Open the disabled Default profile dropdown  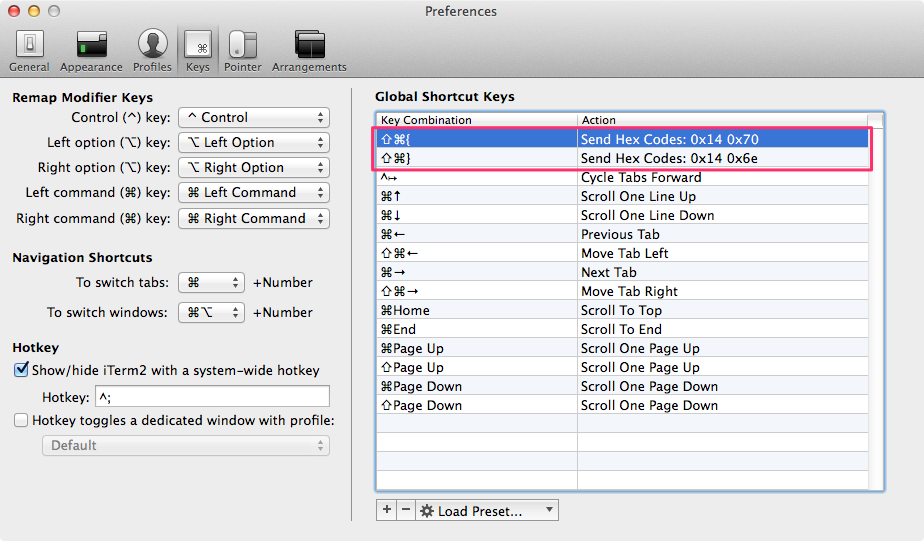186,446
